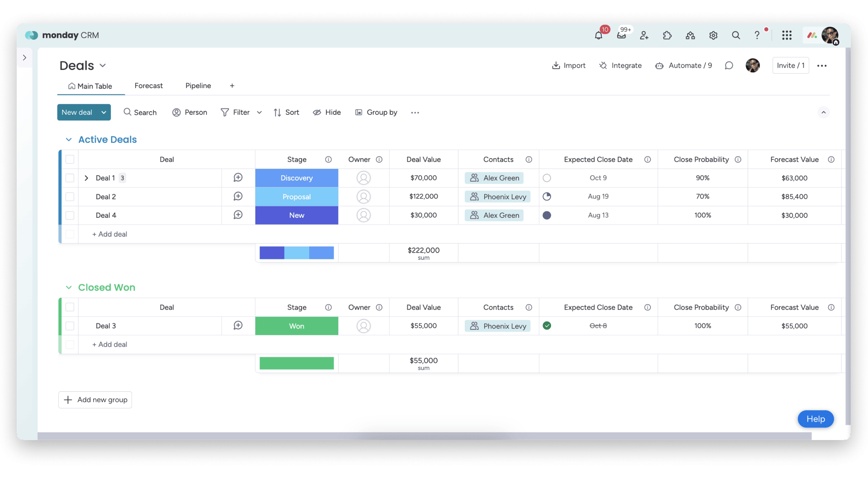Open the Pipeline view tab
This screenshot has width=868, height=478.
(x=198, y=86)
